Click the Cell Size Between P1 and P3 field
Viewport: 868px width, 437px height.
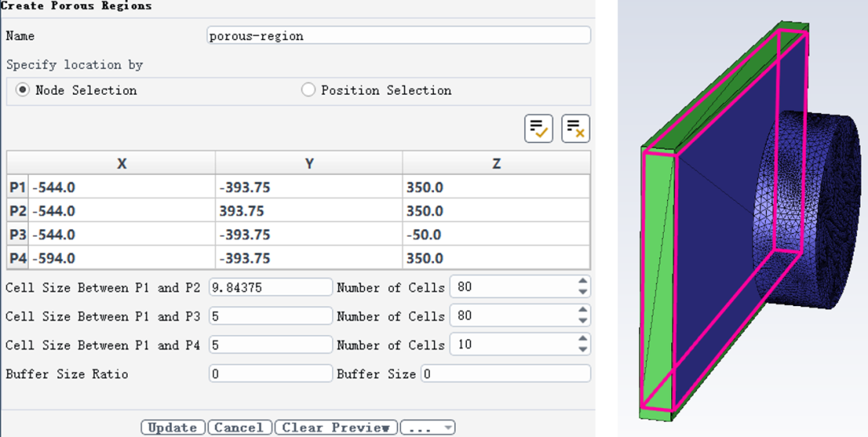pos(270,317)
